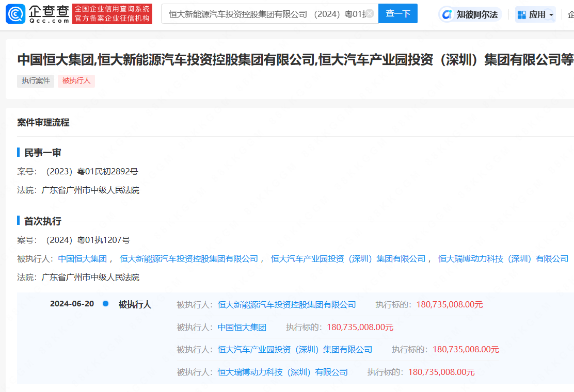Open 中国恒大集团 link in 被执行人 list
Screen dimensions: 574x392
pos(83,259)
